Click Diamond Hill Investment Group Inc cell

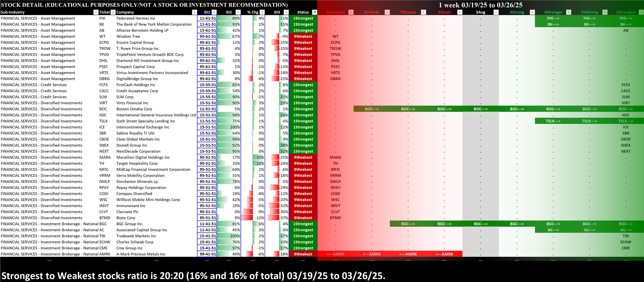pyautogui.click(x=156, y=61)
